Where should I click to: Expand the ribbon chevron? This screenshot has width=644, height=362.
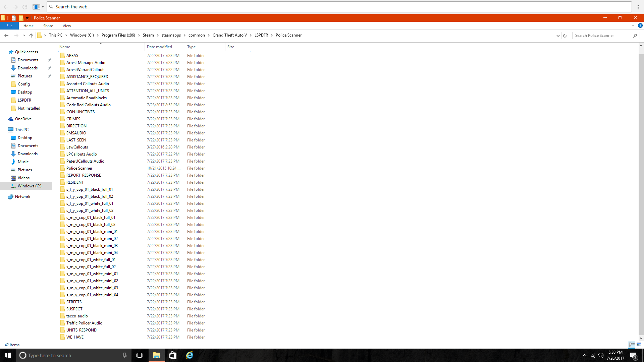pyautogui.click(x=633, y=26)
